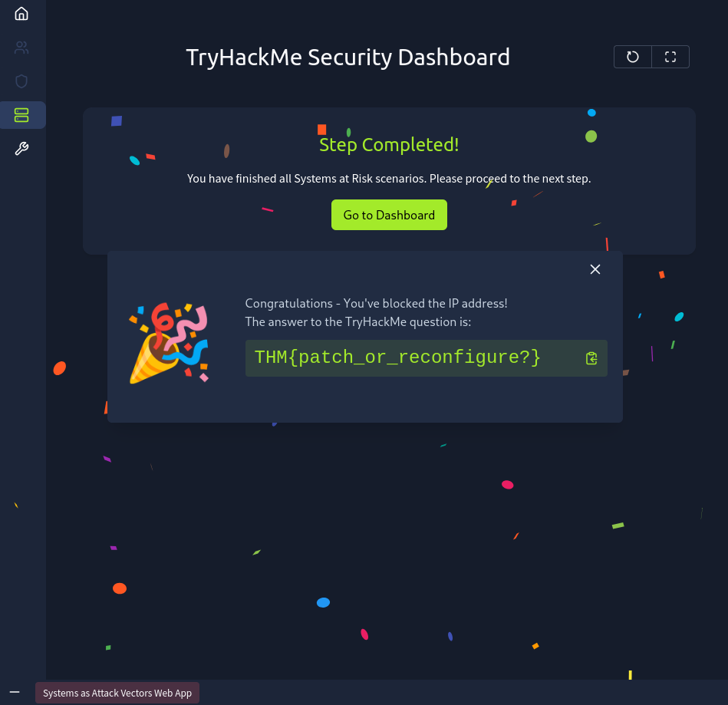Image resolution: width=728 pixels, height=705 pixels.
Task: Click the users icon in sidebar
Action: 21,48
